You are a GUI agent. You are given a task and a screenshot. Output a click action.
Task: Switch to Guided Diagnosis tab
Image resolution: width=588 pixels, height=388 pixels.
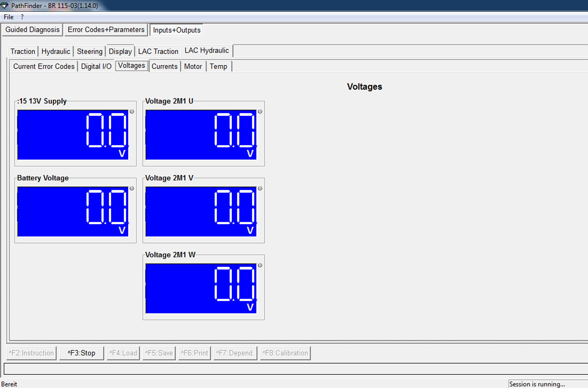click(x=32, y=30)
